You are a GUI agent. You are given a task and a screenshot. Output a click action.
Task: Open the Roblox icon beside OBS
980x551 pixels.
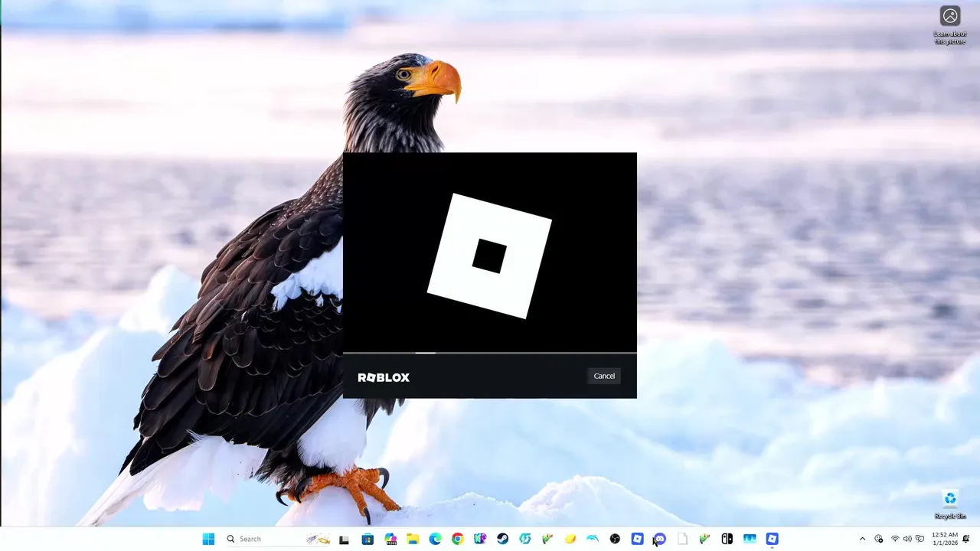point(637,539)
